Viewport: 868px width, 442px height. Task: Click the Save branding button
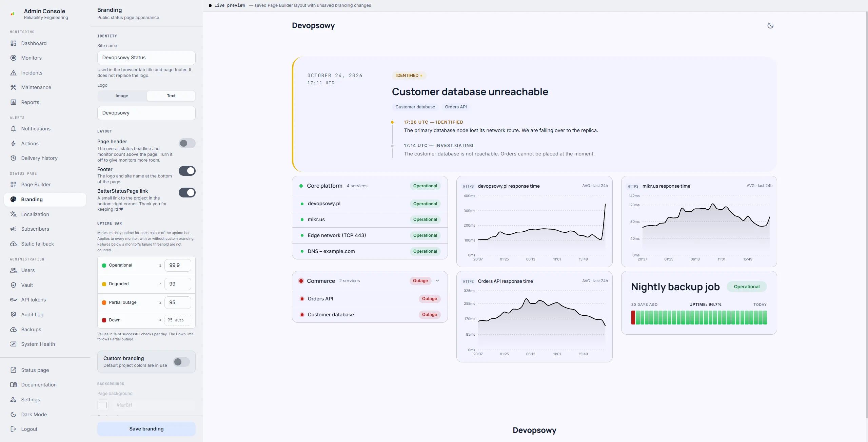pyautogui.click(x=146, y=429)
